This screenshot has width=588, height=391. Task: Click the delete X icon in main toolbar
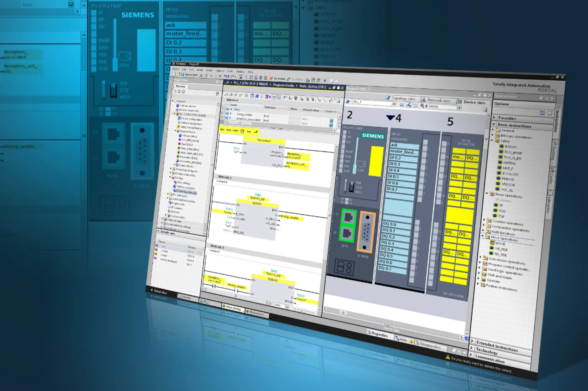pyautogui.click(x=220, y=76)
